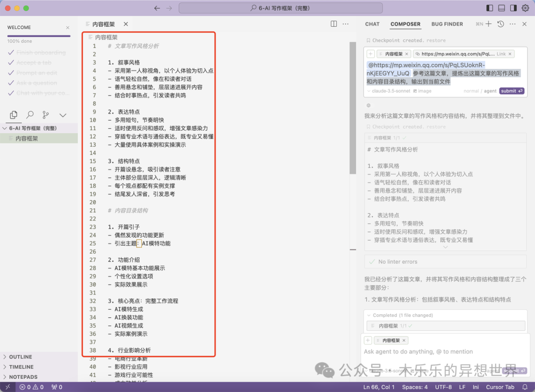Image resolution: width=535 pixels, height=392 pixels.
Task: Click the 内容框架 breadcrumb
Action: tap(106, 37)
